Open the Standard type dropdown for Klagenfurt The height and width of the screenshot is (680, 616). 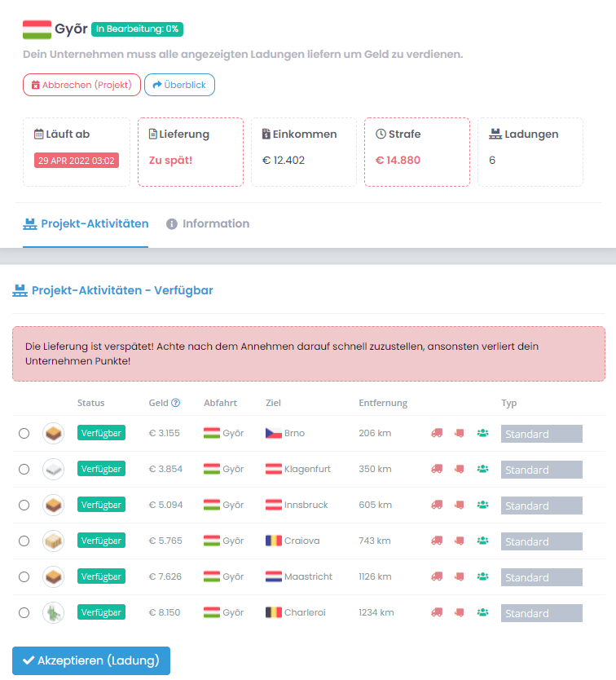pos(541,470)
